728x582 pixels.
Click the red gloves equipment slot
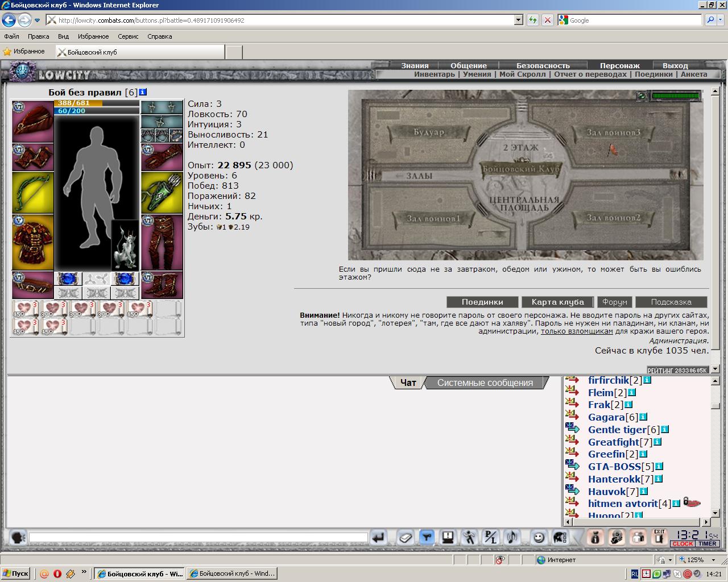pos(162,157)
